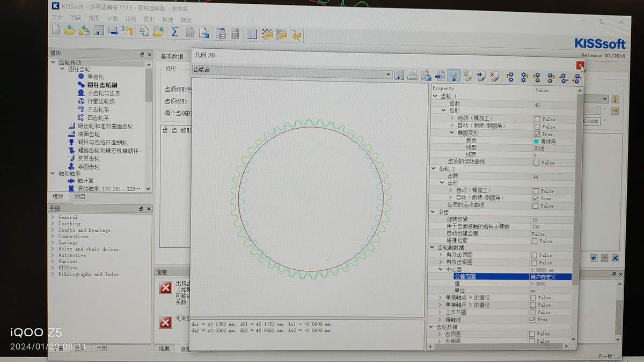Viewport: 644px width, 362px height.
Task: Click the blue plus add button
Action: [593, 258]
